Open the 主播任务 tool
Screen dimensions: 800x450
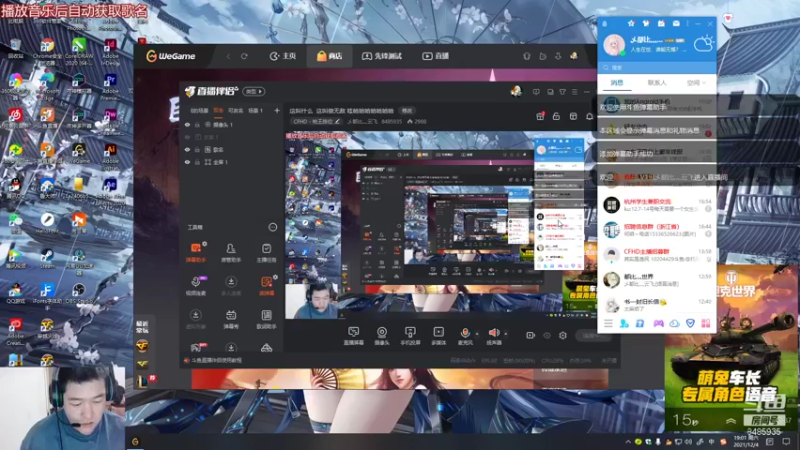(266, 252)
